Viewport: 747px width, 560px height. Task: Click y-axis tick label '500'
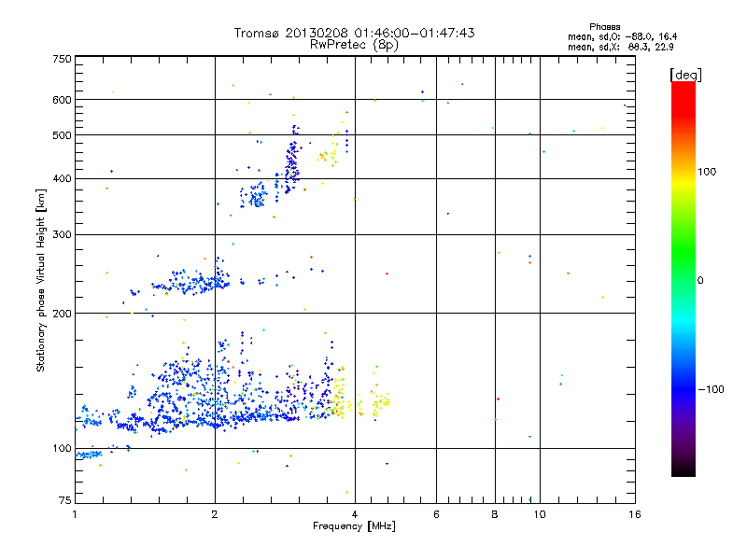coord(62,135)
